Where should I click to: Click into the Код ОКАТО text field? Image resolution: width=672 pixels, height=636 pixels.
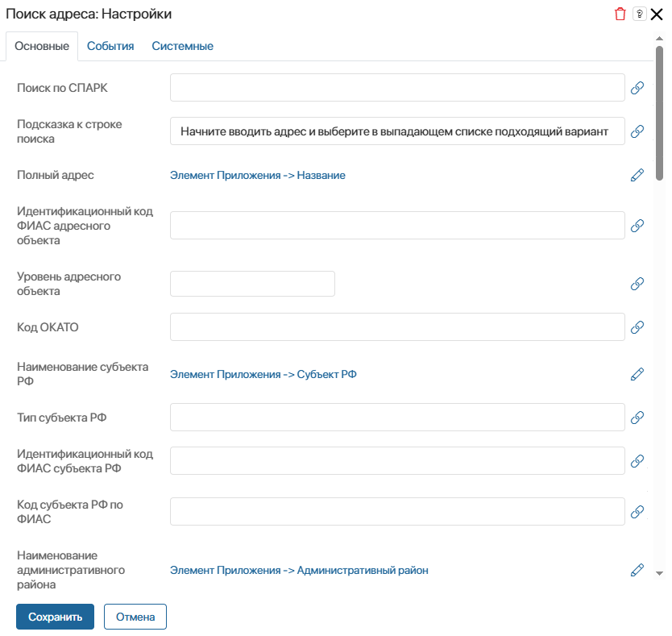[x=397, y=327]
